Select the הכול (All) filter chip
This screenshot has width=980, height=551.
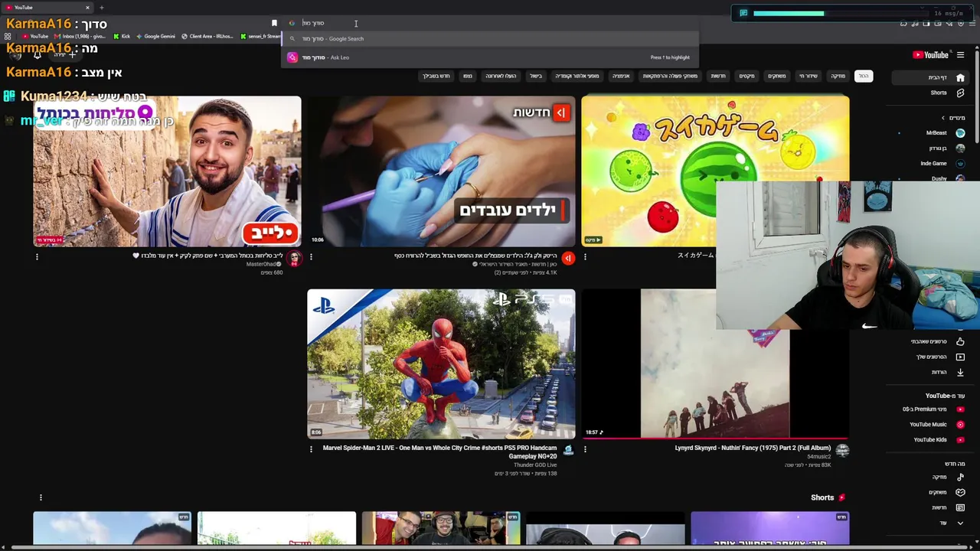coord(863,76)
